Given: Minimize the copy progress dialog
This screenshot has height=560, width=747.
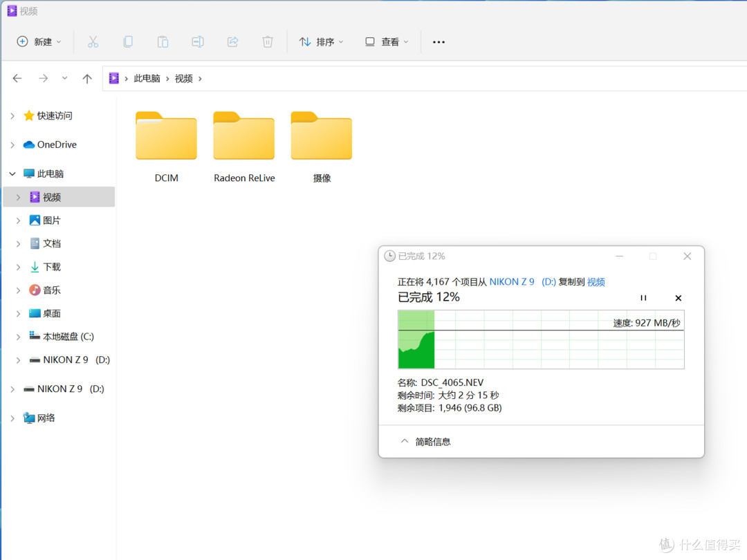Looking at the screenshot, I should click(x=619, y=256).
